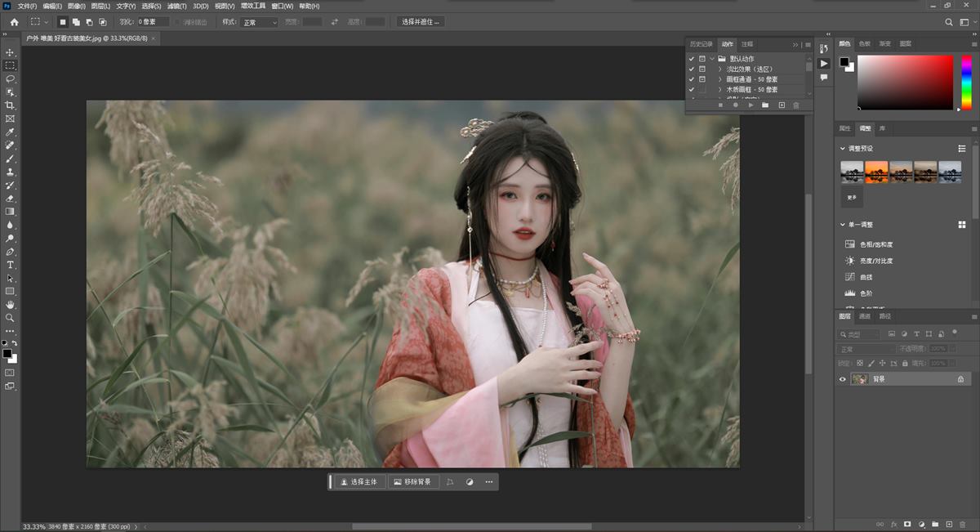
Task: Open the 样式 dropdown set to 正常
Action: 260,22
